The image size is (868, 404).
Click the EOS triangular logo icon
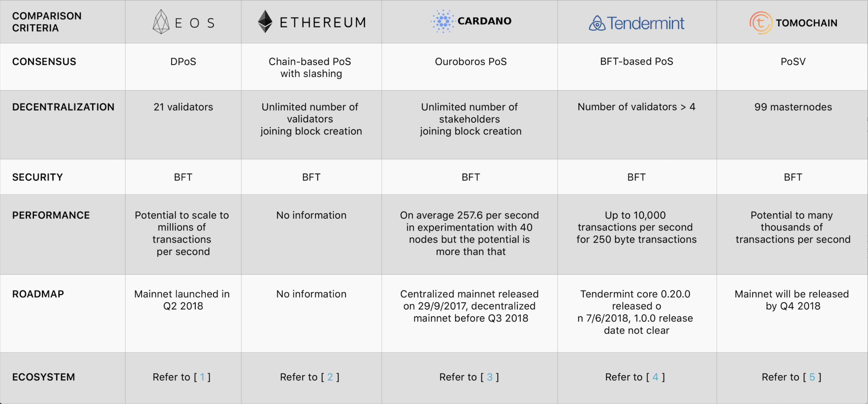coord(161,22)
